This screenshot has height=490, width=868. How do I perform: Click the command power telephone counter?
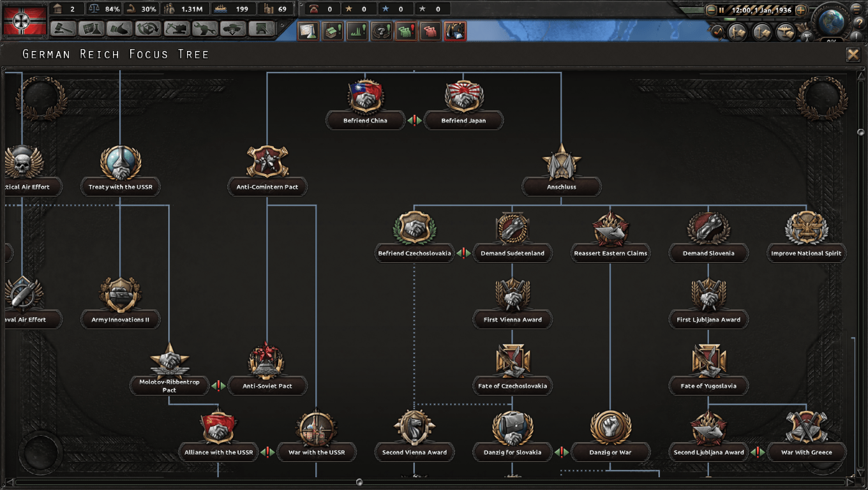point(321,9)
